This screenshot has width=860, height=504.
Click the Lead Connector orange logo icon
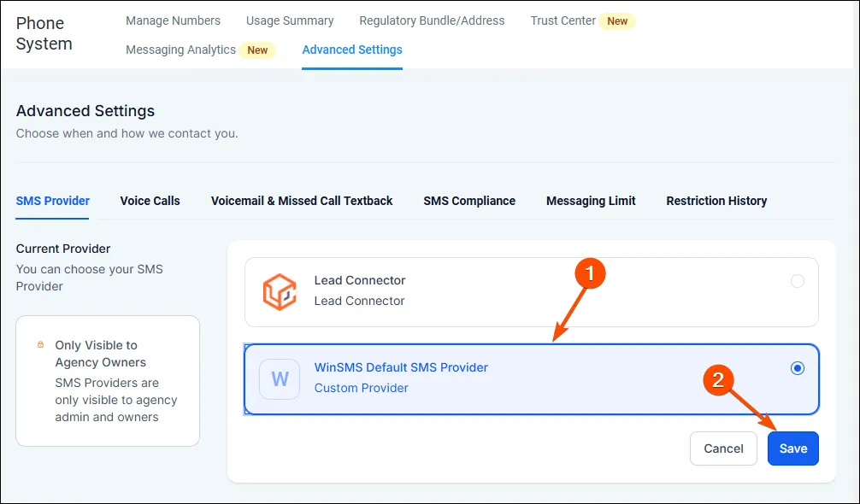click(280, 292)
